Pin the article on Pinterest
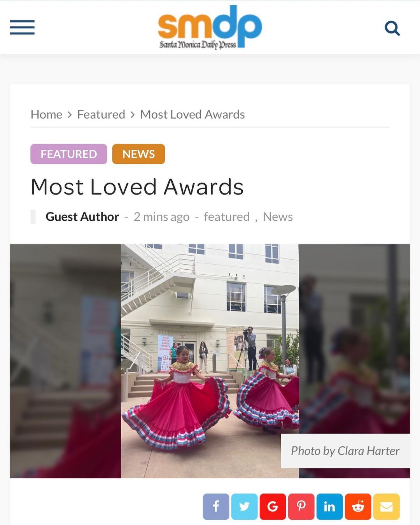 tap(301, 507)
